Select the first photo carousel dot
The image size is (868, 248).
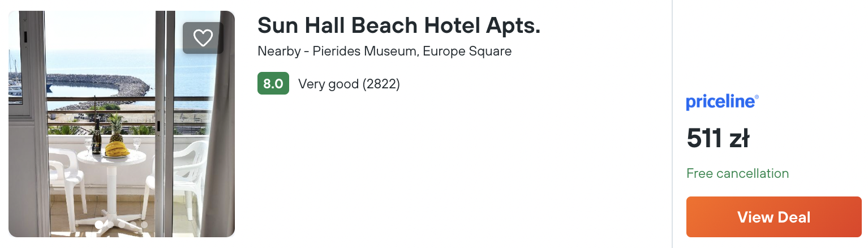coord(99,225)
